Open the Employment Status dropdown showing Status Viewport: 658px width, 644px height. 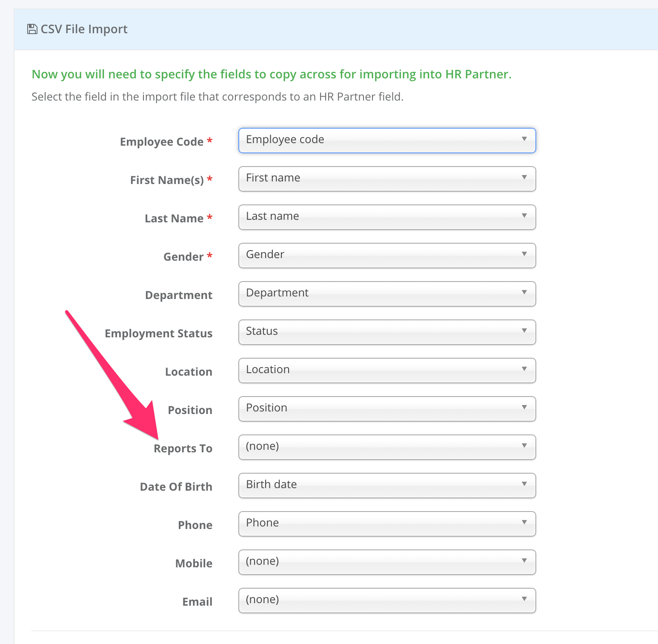pos(387,332)
